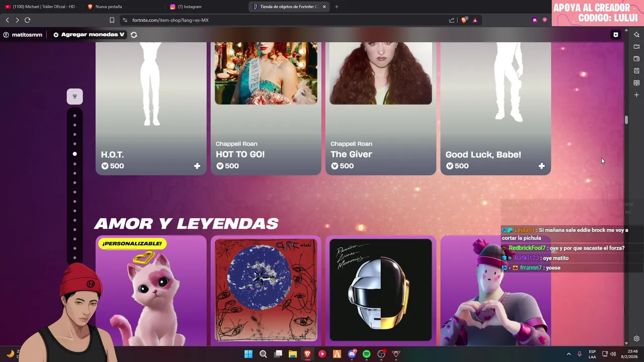This screenshot has width=644, height=362.
Task: Open the HOT TO GO! jam track card
Action: (x=266, y=108)
